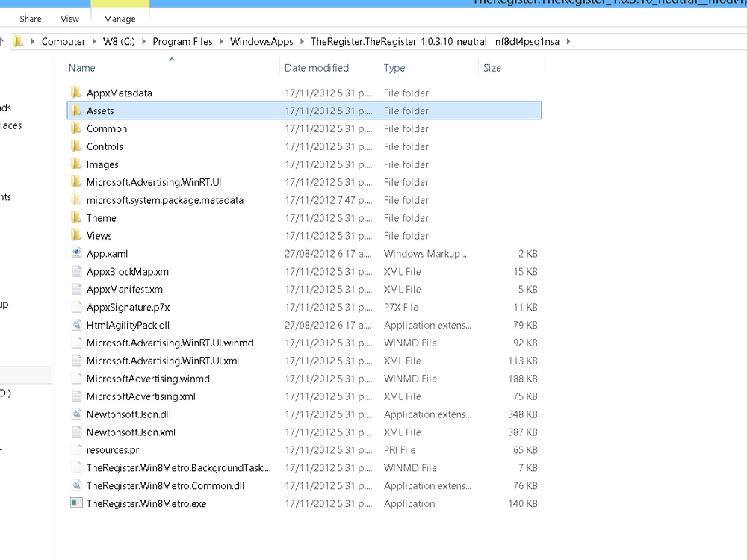Image resolution: width=747 pixels, height=560 pixels.
Task: Click the AppxManifest.xml file icon
Action: coord(76,289)
